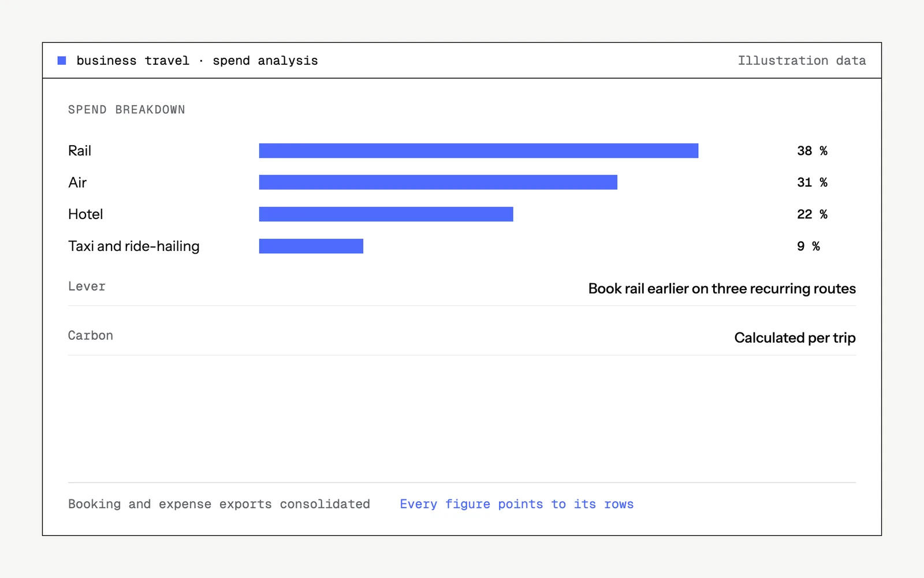Select the 'Calculated per trip' value
This screenshot has height=578, width=924.
coord(795,338)
